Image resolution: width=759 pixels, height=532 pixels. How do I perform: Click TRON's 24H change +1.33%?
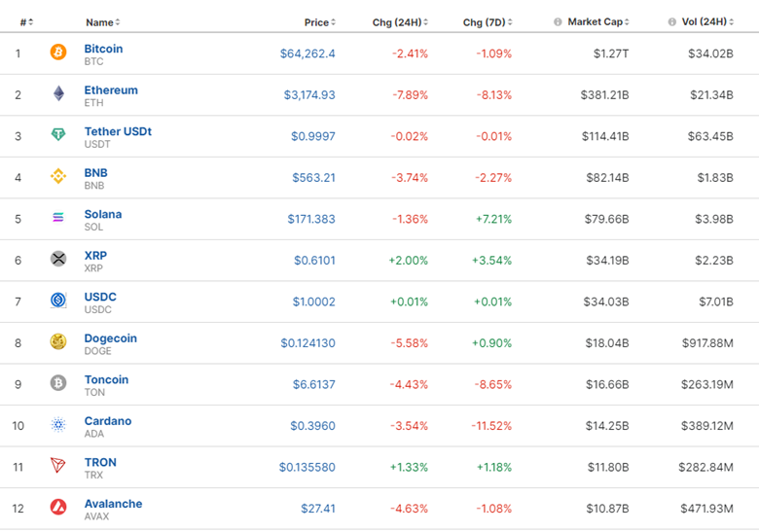pyautogui.click(x=409, y=467)
